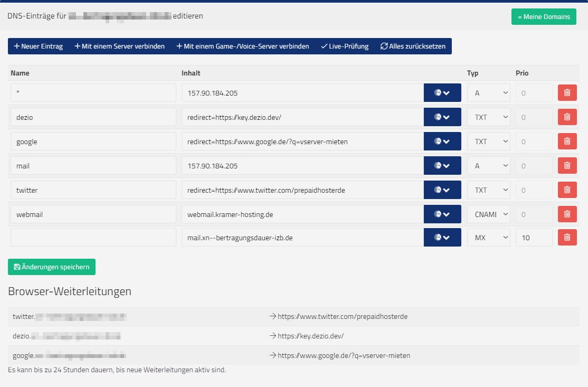This screenshot has height=387, width=588.
Task: Edit the name field containing dezio
Action: pos(93,117)
